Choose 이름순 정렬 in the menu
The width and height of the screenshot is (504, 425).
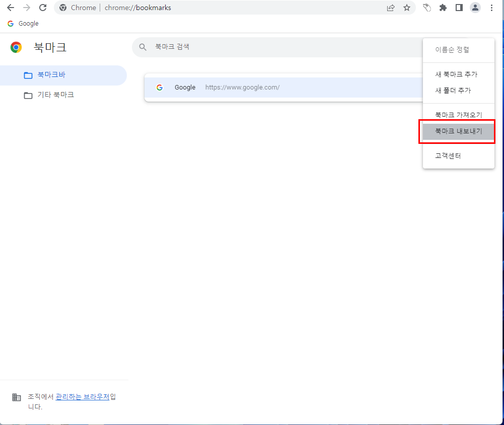[x=458, y=50]
